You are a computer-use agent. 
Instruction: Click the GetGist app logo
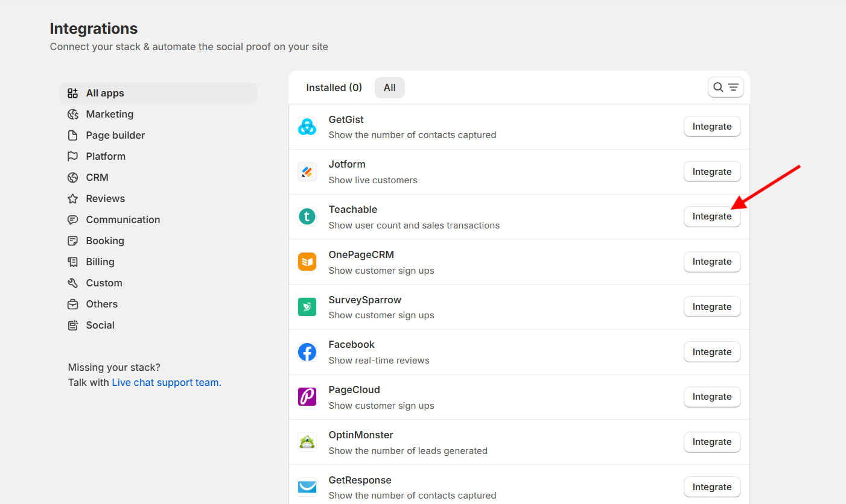pyautogui.click(x=307, y=127)
